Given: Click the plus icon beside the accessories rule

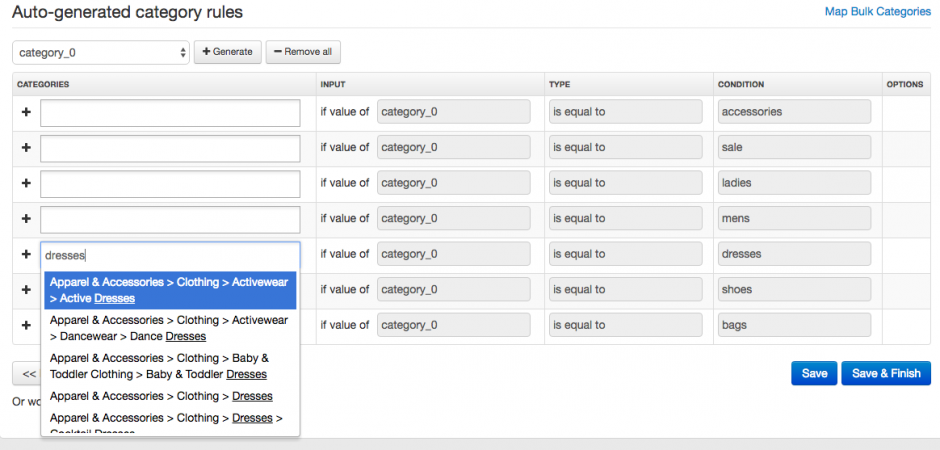Looking at the screenshot, I should pyautogui.click(x=26, y=113).
